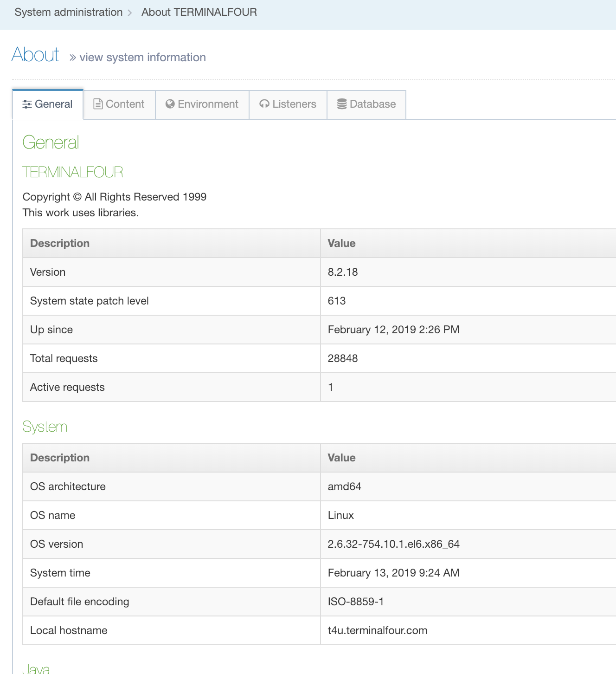
Task: Click the version value 8.2.18
Action: click(x=343, y=272)
